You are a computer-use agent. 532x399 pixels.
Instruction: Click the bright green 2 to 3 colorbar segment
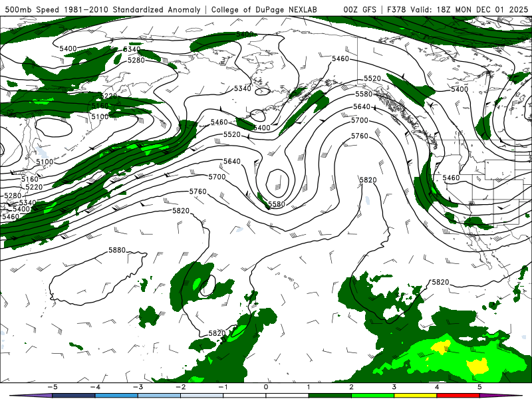pyautogui.click(x=372, y=396)
